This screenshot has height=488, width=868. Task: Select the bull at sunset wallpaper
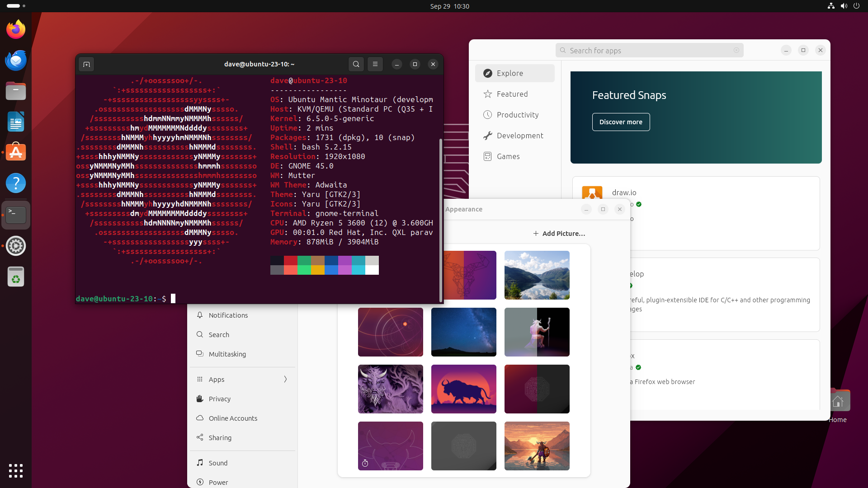coord(464,389)
